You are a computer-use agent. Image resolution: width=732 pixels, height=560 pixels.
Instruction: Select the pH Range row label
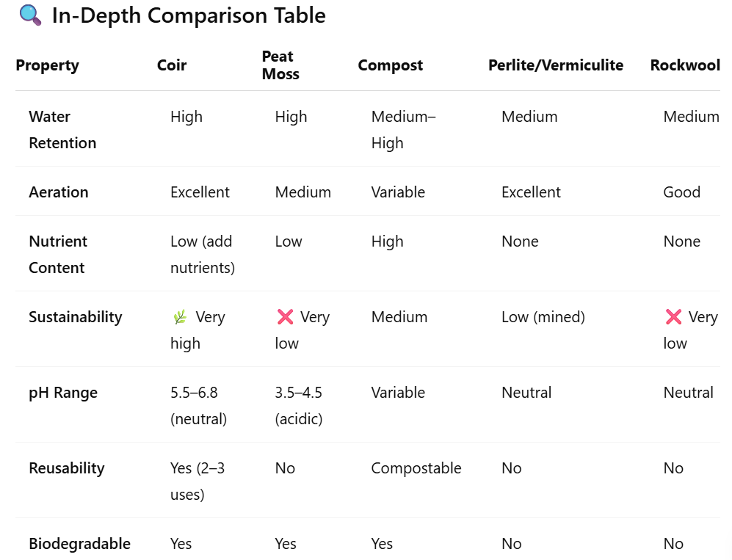tap(62, 393)
